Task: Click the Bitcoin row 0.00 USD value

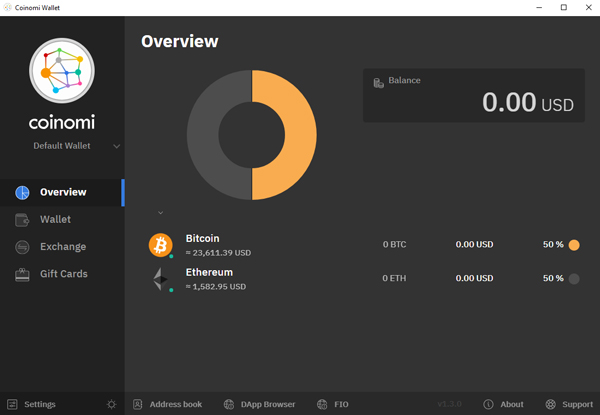Action: [474, 244]
